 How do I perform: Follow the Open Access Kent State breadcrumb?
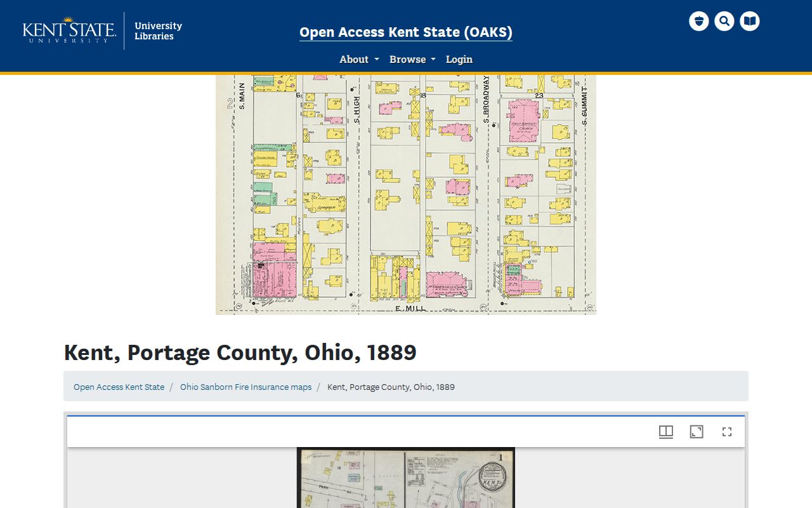pos(119,387)
